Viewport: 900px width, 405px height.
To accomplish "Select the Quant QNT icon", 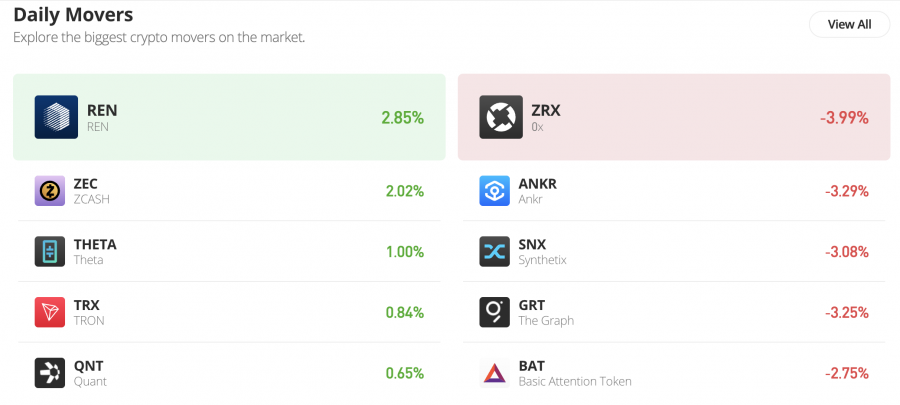I will pyautogui.click(x=49, y=373).
